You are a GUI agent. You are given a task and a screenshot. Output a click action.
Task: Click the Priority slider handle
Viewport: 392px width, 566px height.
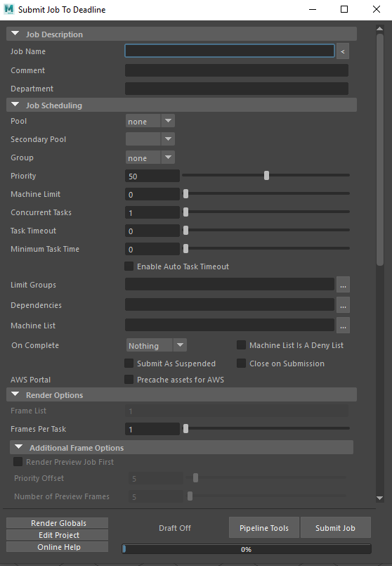point(266,176)
